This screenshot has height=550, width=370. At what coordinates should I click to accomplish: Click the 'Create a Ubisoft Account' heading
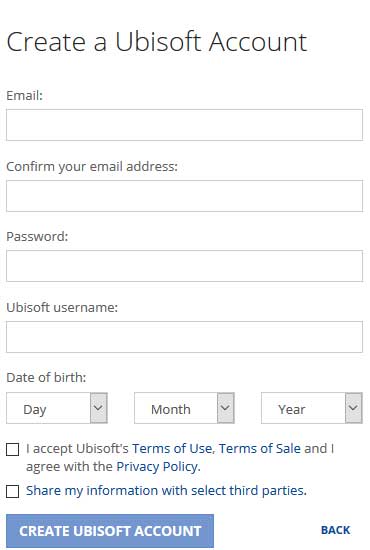[x=157, y=42]
